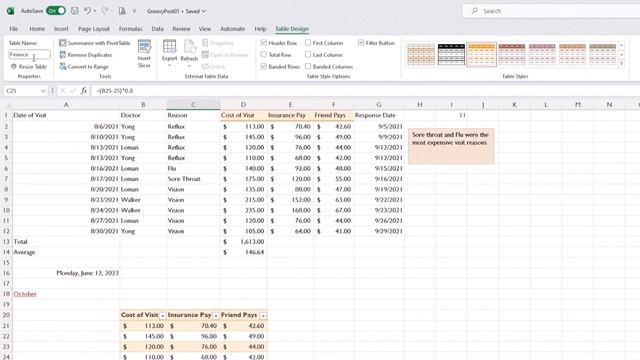This screenshot has height=360, width=640.
Task: Click Insert Slicer icon
Action: click(144, 47)
